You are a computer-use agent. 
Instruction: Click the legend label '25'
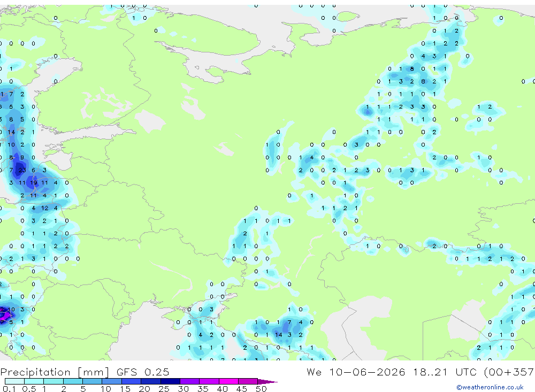click(x=164, y=389)
